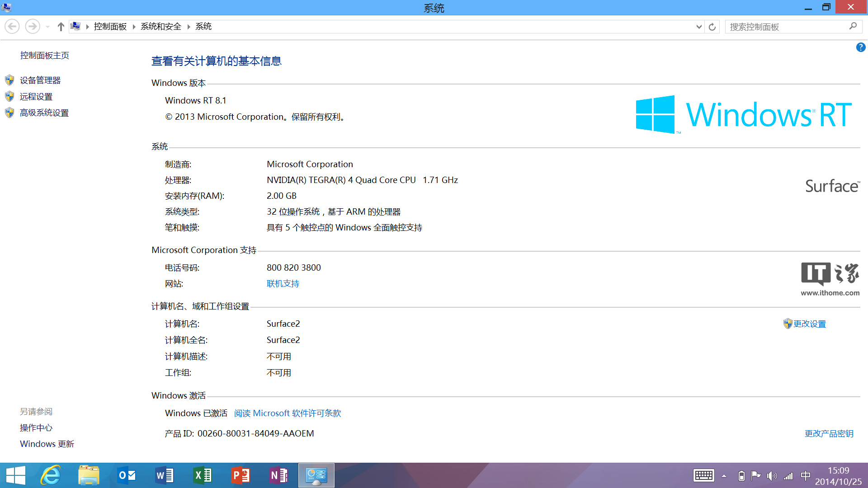Launch OneNote from taskbar
868x488 pixels.
278,475
